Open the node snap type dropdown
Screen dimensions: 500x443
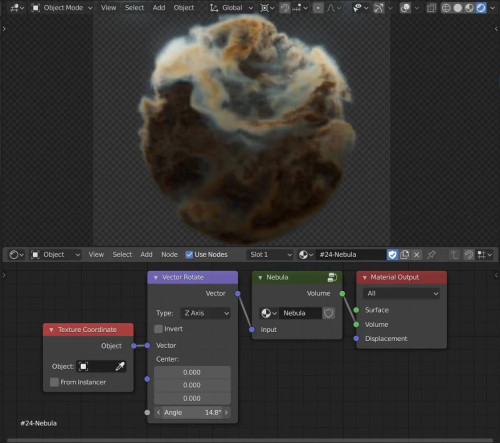pyautogui.click(x=484, y=255)
